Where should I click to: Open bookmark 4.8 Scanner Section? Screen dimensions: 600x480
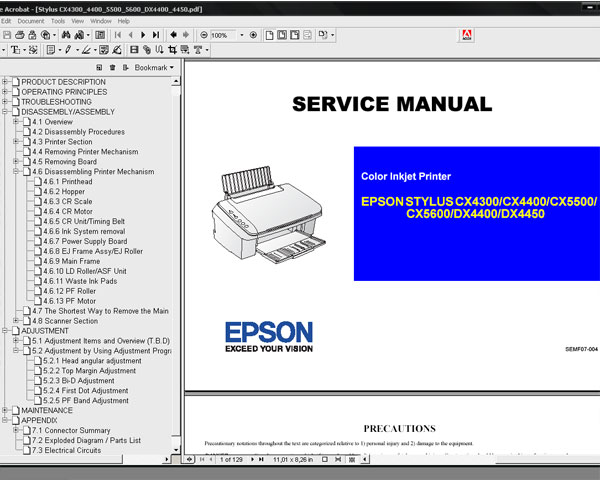(65, 321)
